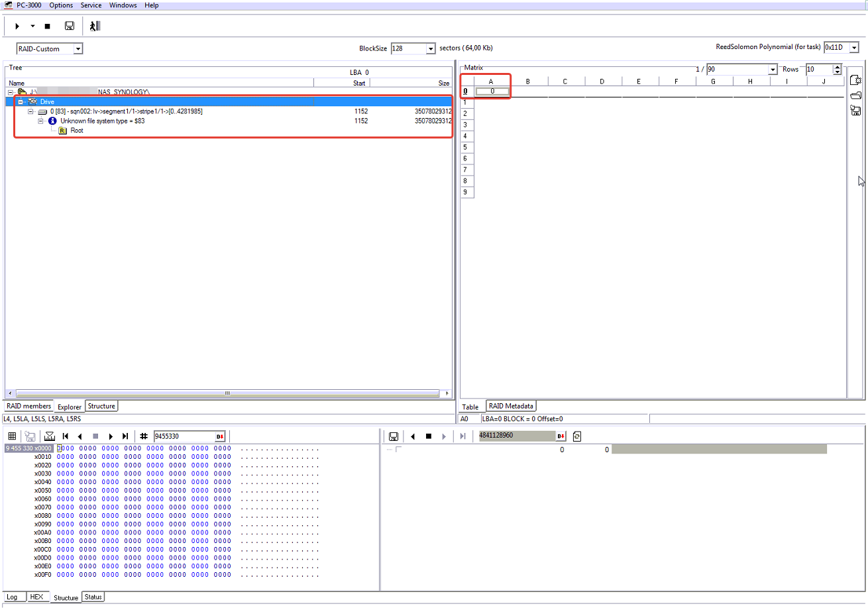Open the matrix count dropdown showing 90
This screenshot has height=608, width=868.
(x=772, y=69)
